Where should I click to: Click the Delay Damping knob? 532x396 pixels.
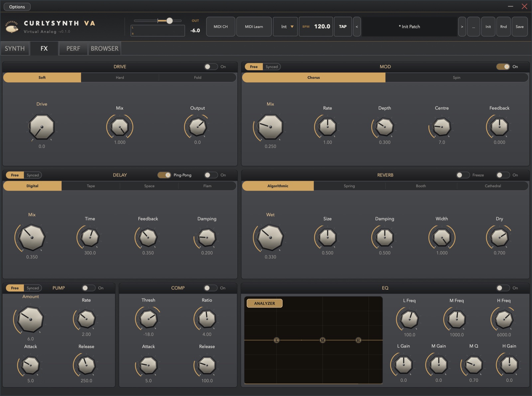(x=207, y=237)
